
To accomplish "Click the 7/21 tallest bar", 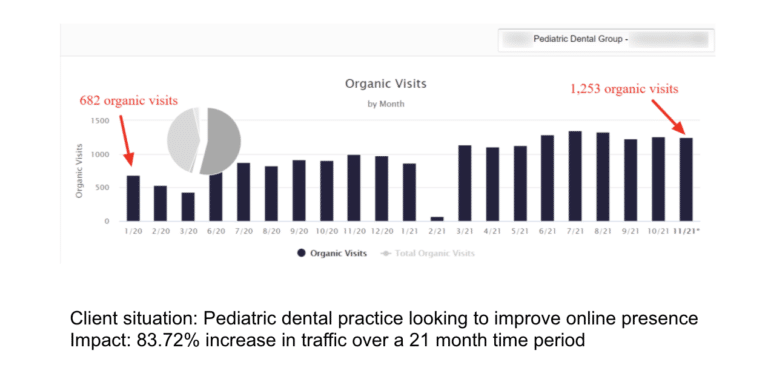I will pos(575,176).
